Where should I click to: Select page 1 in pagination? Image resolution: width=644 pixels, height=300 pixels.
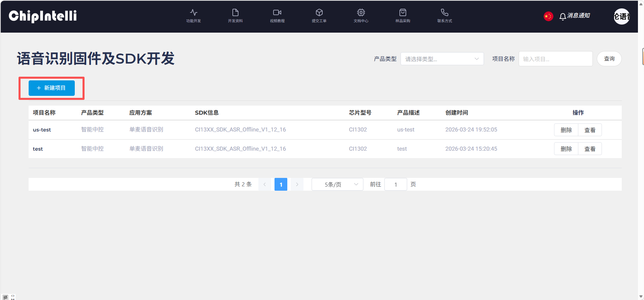point(281,184)
